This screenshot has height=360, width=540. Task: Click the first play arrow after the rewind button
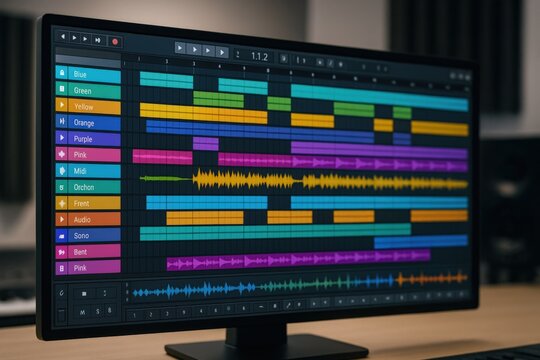pos(74,38)
